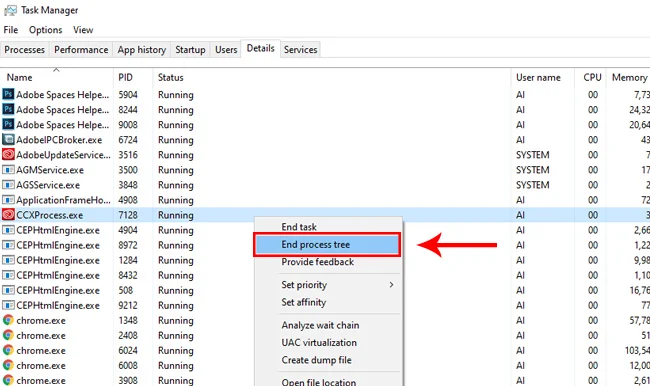Select the AdobeIPCBroker.exe row name

[59, 140]
